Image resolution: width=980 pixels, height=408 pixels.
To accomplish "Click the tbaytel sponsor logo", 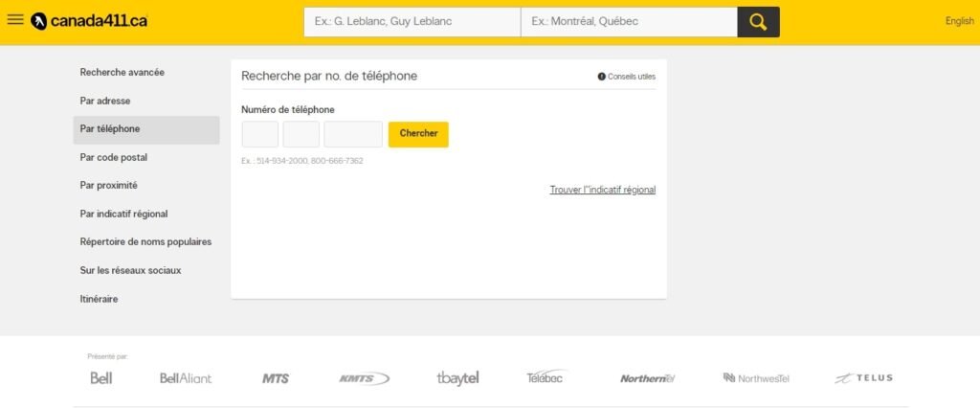I will (x=457, y=378).
